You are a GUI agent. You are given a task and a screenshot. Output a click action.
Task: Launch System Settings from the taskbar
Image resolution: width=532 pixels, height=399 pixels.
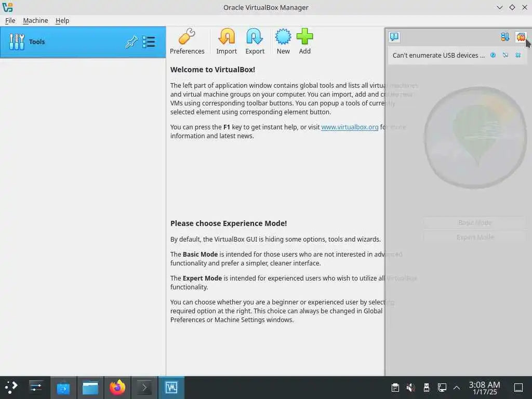[36, 387]
